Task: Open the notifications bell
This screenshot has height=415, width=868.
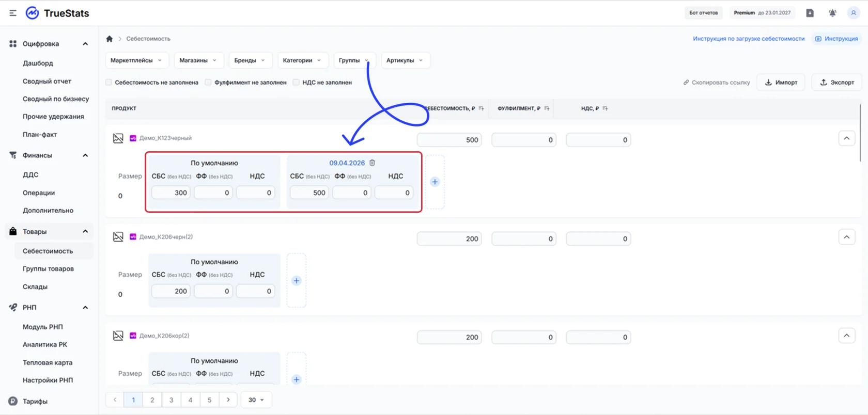Action: [x=832, y=13]
